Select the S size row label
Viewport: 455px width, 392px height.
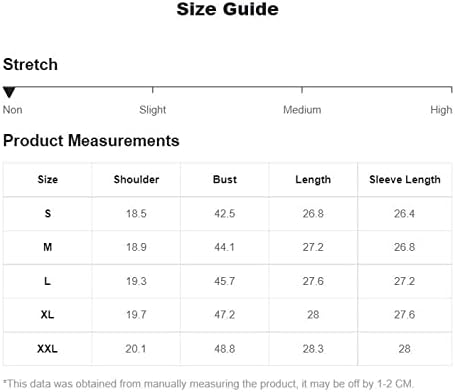(x=48, y=213)
